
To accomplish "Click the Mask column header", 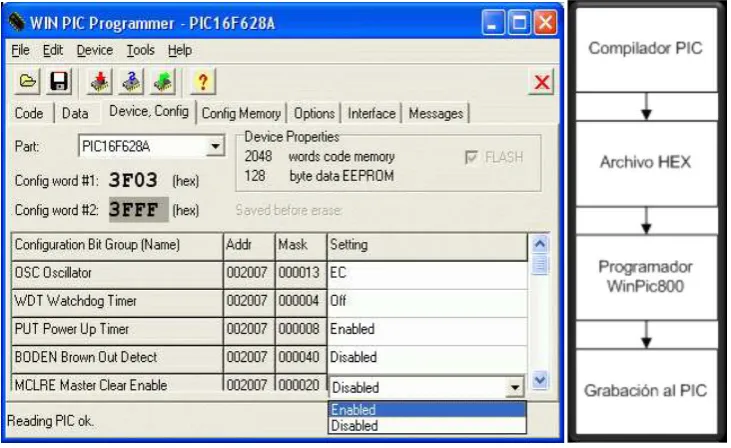I will point(301,245).
